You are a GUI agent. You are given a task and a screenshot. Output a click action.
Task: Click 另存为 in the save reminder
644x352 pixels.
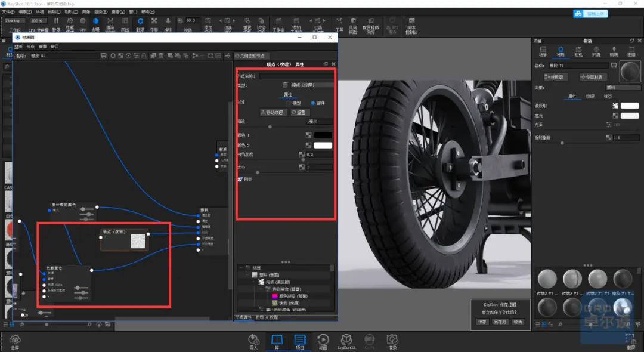pos(500,322)
